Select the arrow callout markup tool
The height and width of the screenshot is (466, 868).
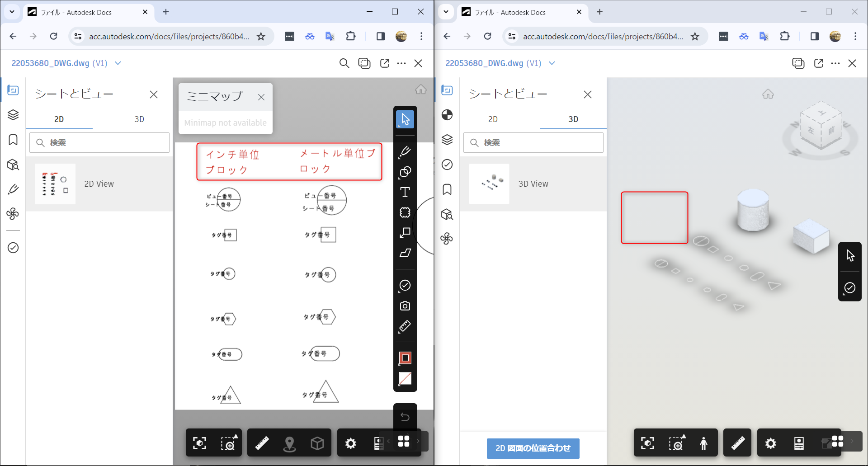(x=405, y=233)
